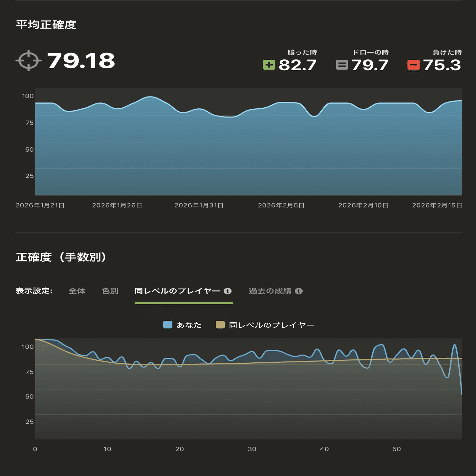
Task: Click the crosshair accuracy icon beside 79.18
Action: coord(29,61)
